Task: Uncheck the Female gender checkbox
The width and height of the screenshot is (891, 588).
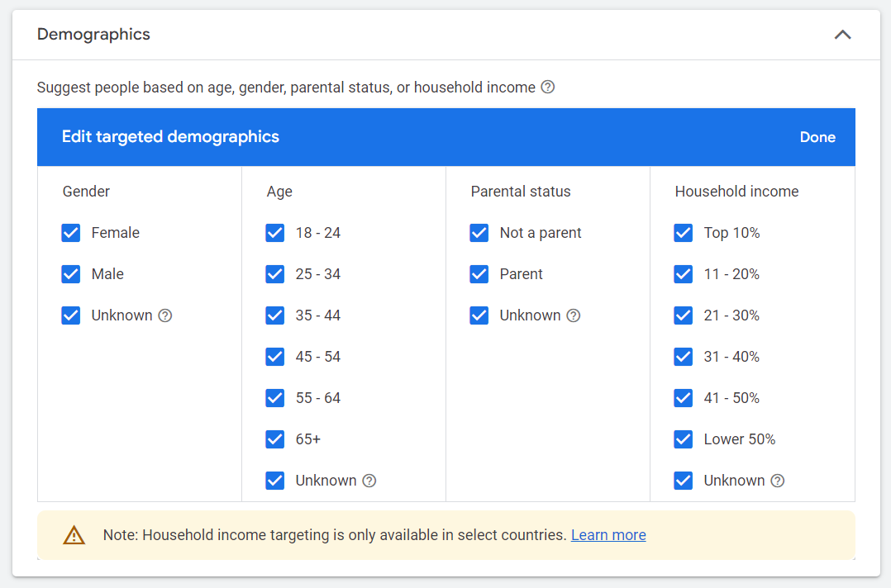Action: pos(71,233)
